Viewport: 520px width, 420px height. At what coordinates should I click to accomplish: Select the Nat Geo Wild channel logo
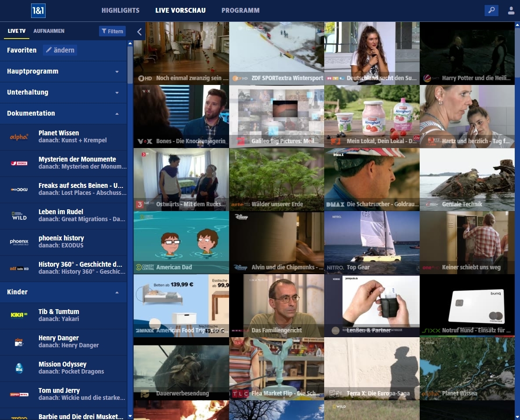pyautogui.click(x=19, y=216)
